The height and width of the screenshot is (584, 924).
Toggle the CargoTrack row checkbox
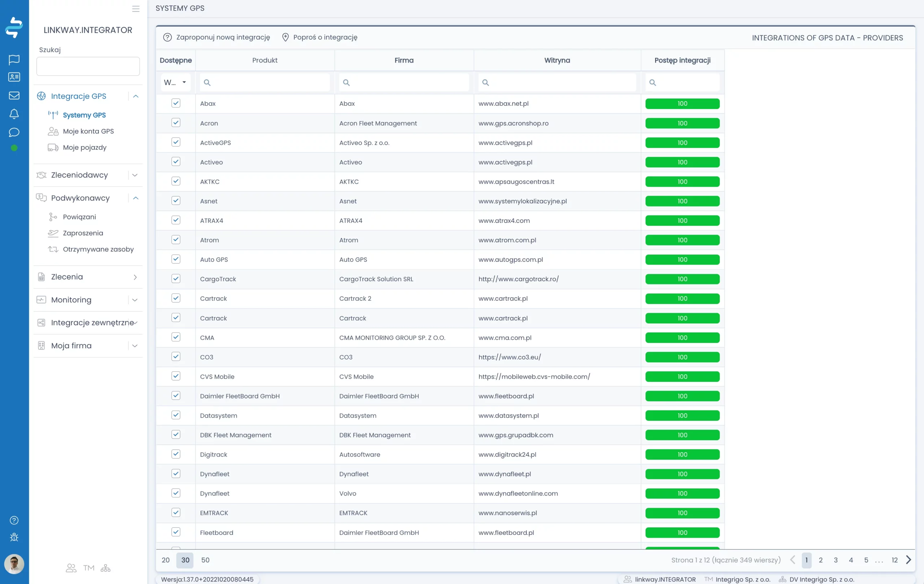(176, 279)
